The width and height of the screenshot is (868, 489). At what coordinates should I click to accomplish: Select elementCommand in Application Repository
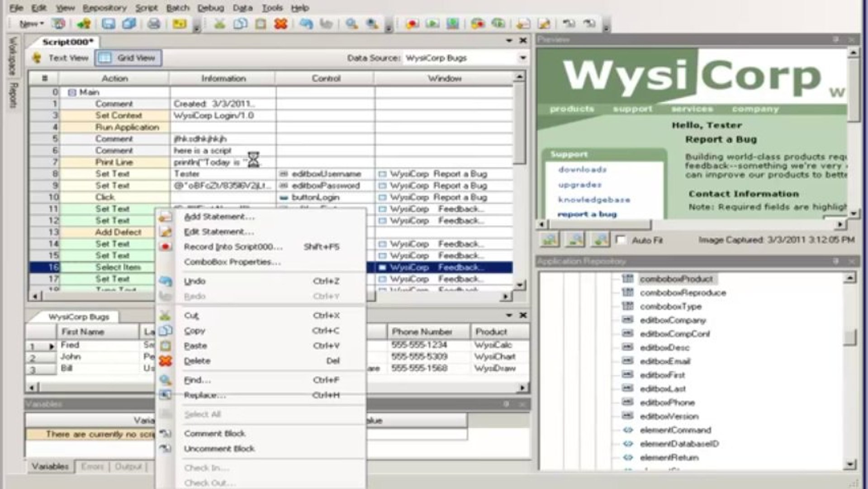point(675,430)
